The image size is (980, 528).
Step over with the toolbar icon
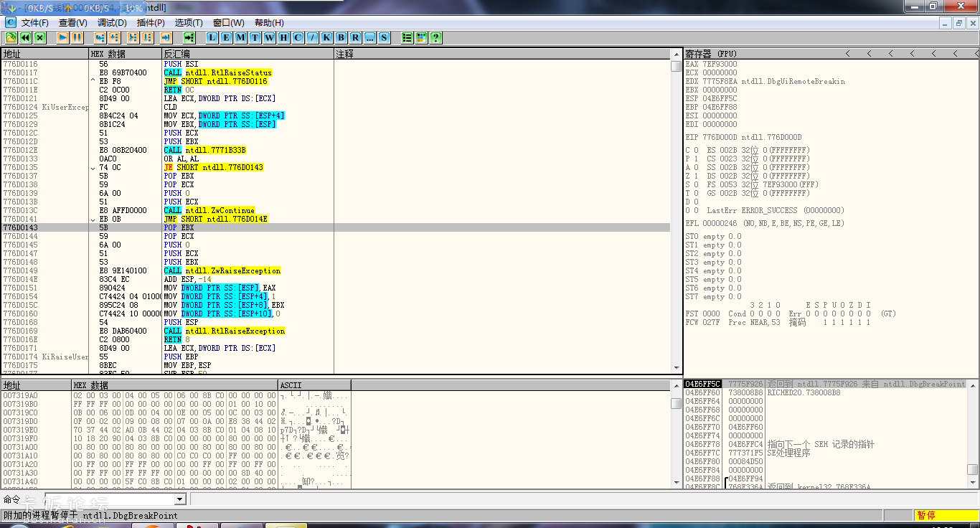point(114,37)
